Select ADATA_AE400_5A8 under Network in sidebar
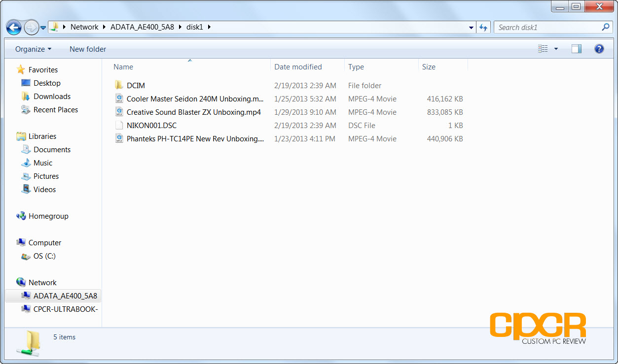This screenshot has width=618, height=364. (65, 296)
